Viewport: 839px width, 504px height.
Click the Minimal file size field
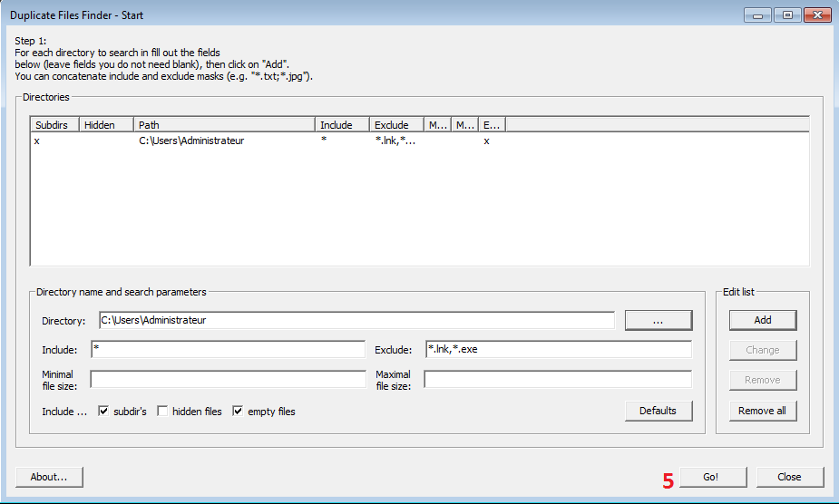click(227, 380)
